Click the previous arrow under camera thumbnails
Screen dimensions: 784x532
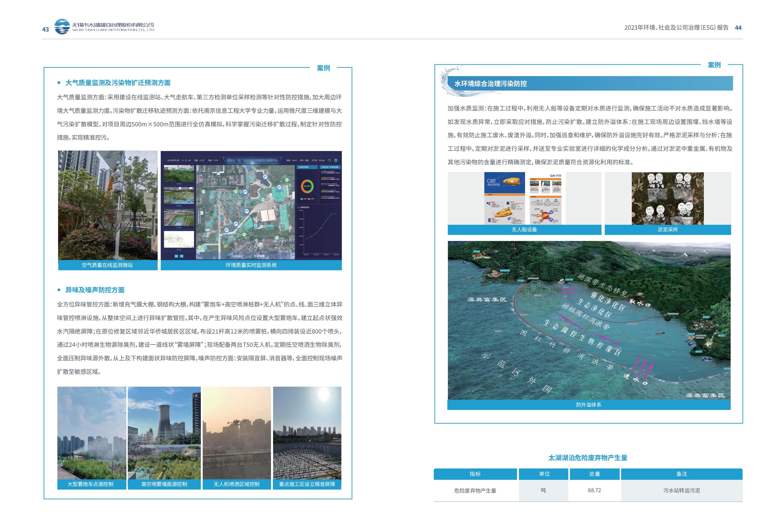[176, 256]
